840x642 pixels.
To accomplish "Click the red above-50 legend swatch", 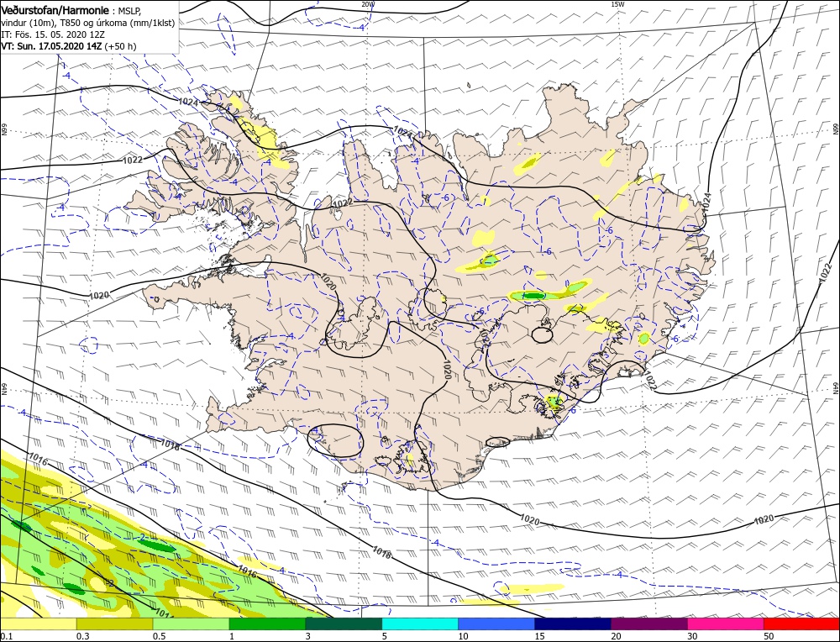I will click(801, 624).
